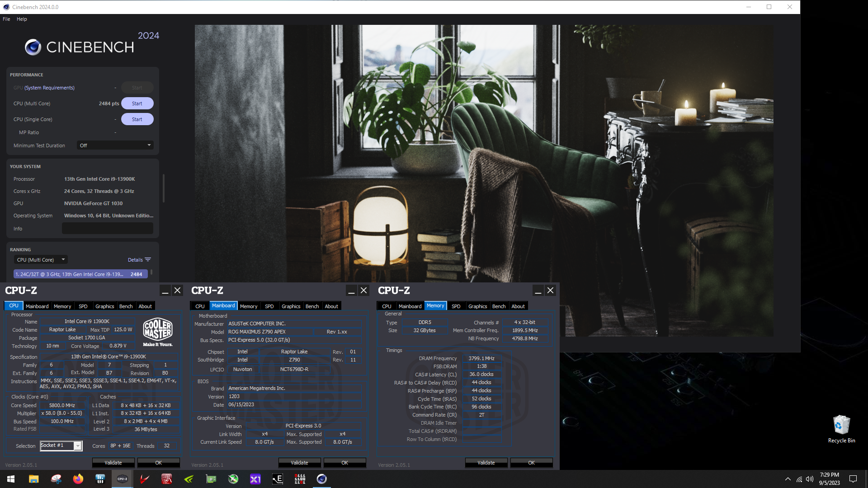Viewport: 868px width, 488px height.
Task: Minimize the first CPU-Z window
Action: click(x=165, y=291)
